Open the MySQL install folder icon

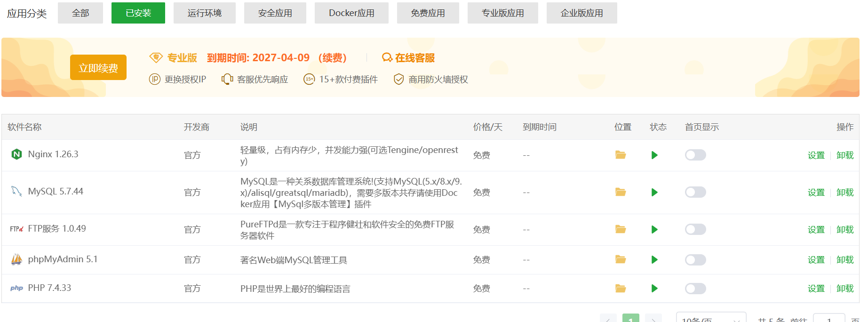point(621,192)
